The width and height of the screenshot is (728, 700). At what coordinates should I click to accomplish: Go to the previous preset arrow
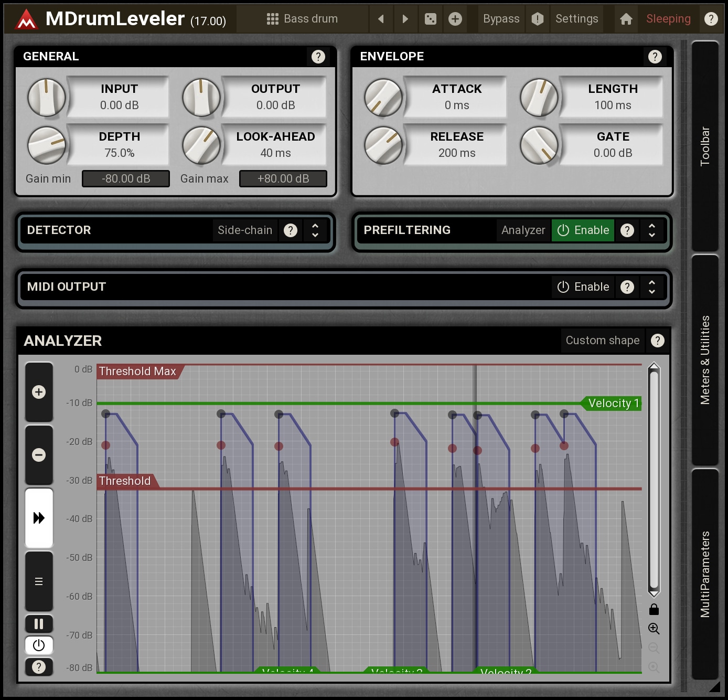click(381, 19)
